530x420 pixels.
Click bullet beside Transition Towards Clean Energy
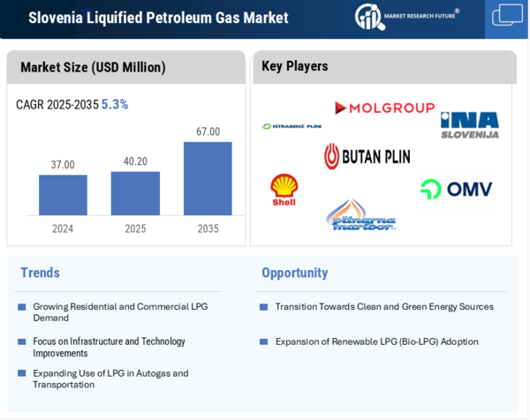click(x=263, y=307)
